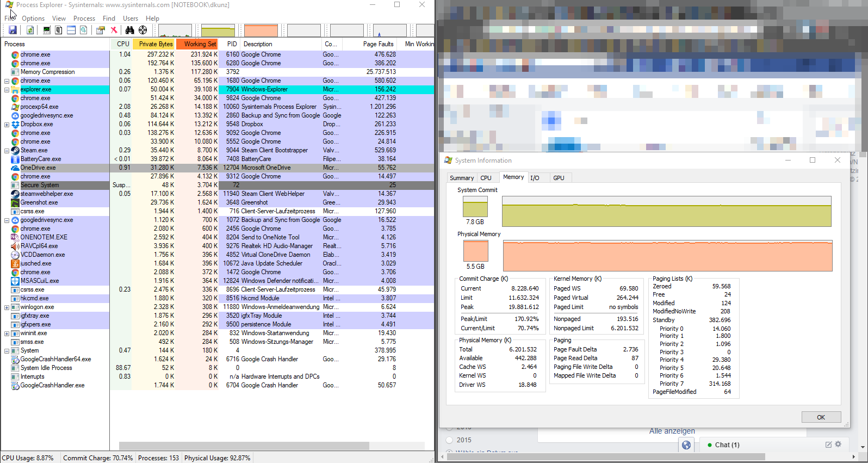Click the Steam.exe process icon
The height and width of the screenshot is (463, 868).
click(15, 150)
